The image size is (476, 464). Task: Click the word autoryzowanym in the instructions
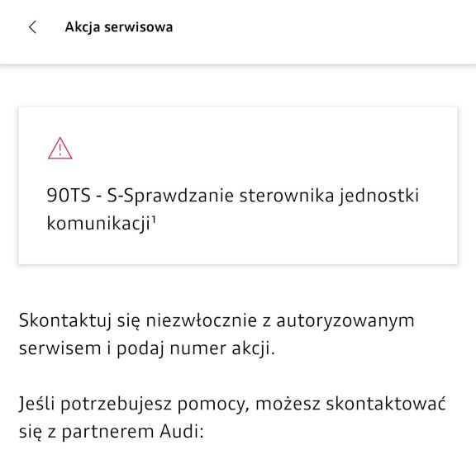tap(345, 321)
